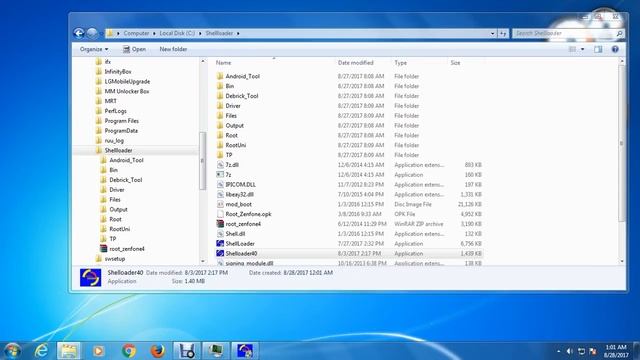640x360 pixels.
Task: Select Root_Zenfone.opk file icon
Action: 220,214
